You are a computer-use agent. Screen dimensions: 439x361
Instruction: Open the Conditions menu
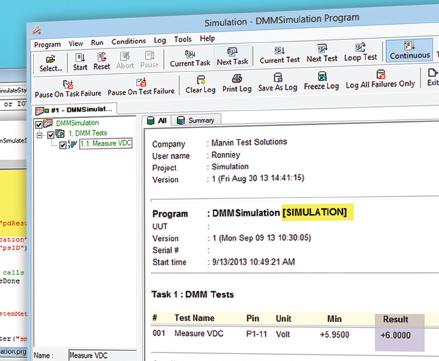click(129, 41)
